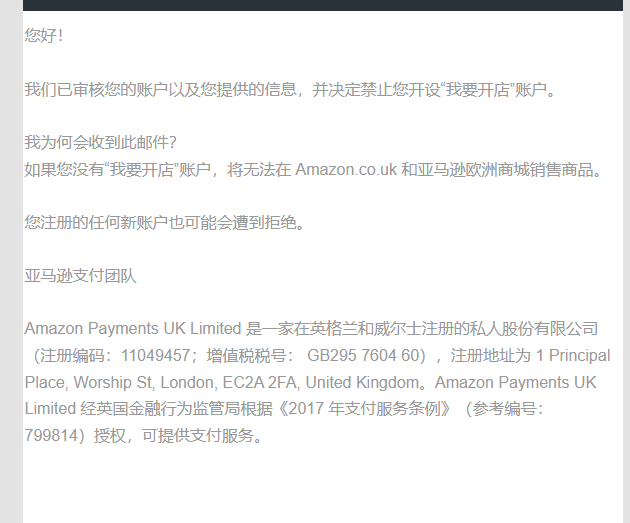Viewport: 630px width, 523px height.
Task: Click the Amazon.co.uk text in the email
Action: 346,170
